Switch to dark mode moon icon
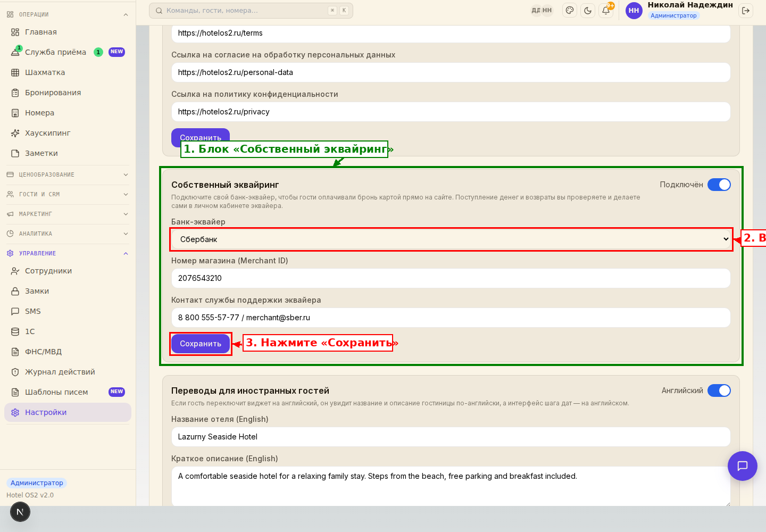Screen dimensions: 766x532 point(588,10)
